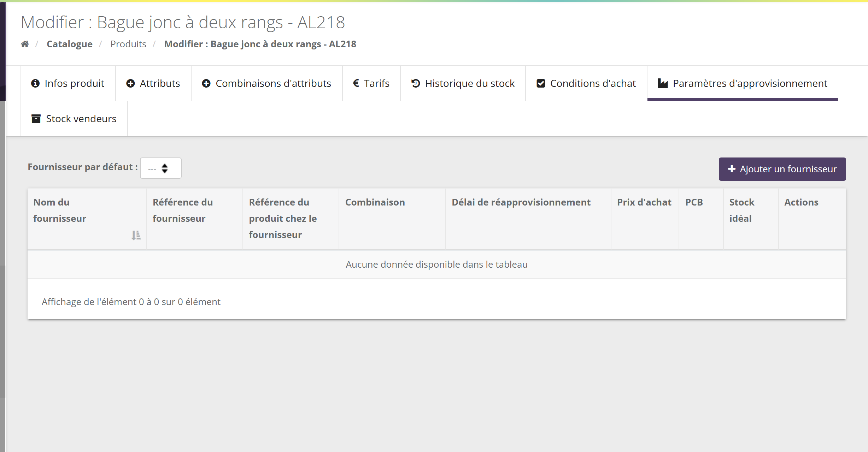The height and width of the screenshot is (452, 868).
Task: Click the plus icon beside Combinaisons d'attributs
Action: pos(206,83)
